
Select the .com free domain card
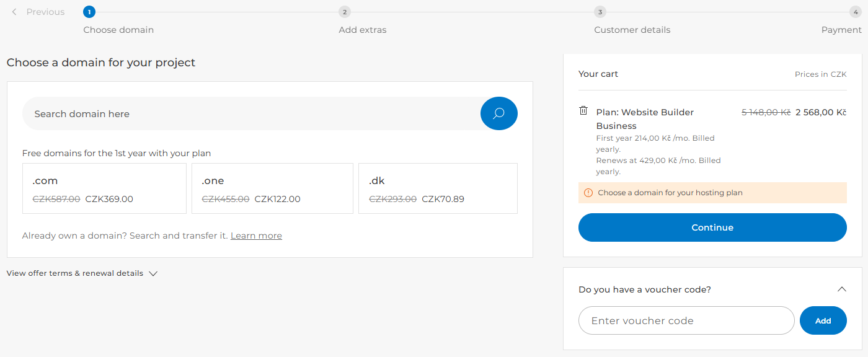[104, 188]
